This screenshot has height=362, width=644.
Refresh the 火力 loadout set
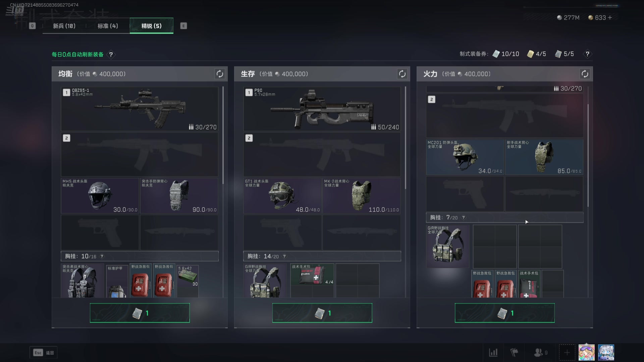[x=585, y=74]
